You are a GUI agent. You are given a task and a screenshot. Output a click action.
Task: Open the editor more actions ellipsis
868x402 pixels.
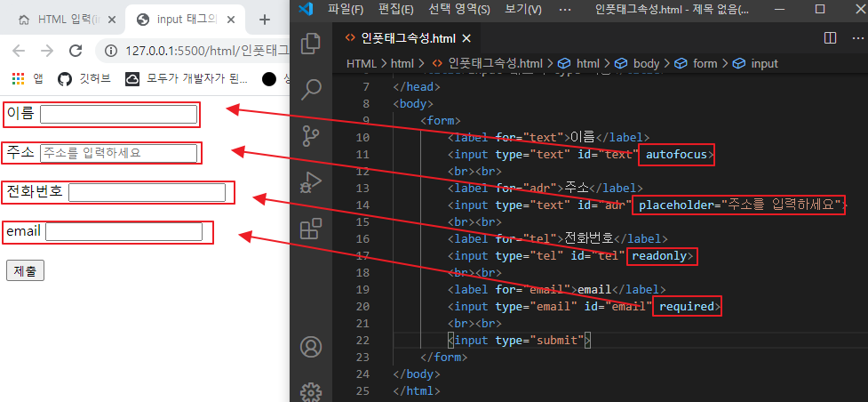(857, 37)
